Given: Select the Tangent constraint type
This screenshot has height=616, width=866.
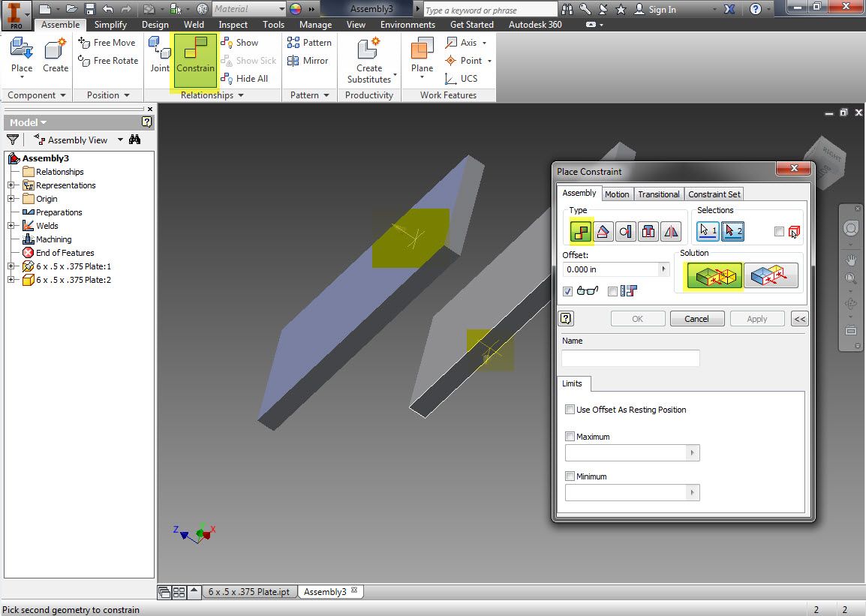Looking at the screenshot, I should 625,232.
